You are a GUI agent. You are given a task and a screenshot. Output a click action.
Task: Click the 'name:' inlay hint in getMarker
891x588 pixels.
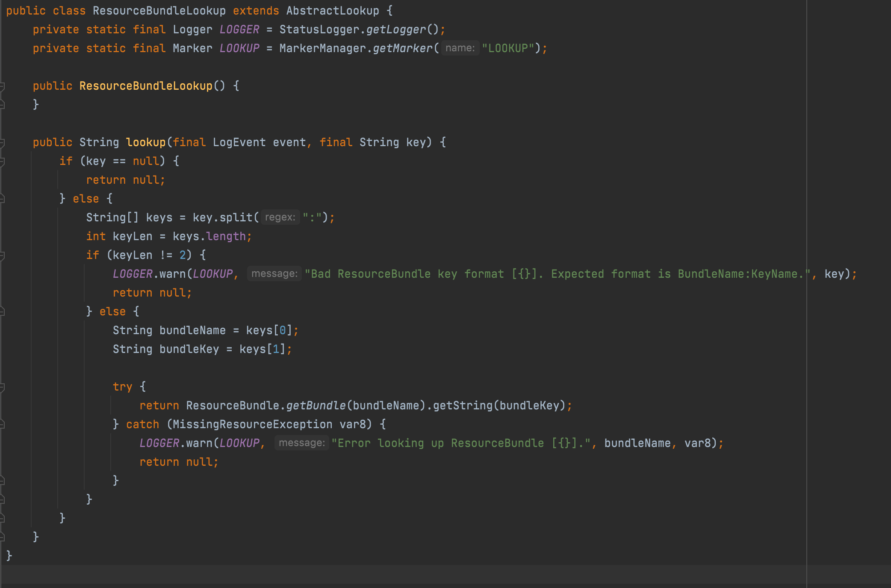(x=460, y=48)
